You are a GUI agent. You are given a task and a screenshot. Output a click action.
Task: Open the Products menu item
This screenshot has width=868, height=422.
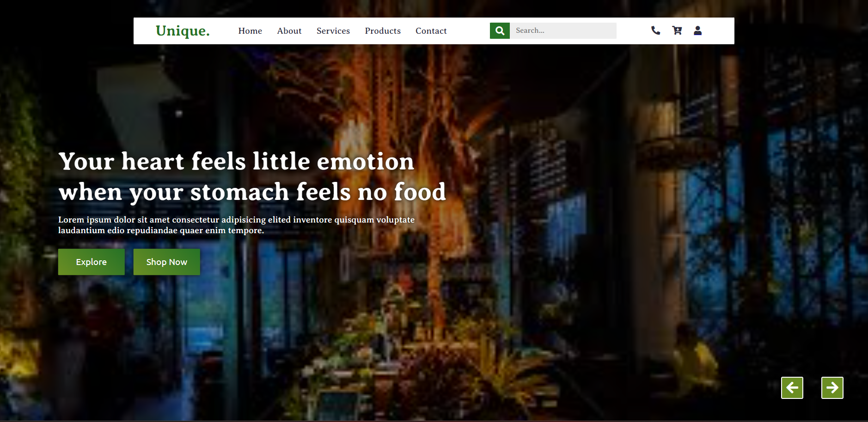tap(383, 31)
